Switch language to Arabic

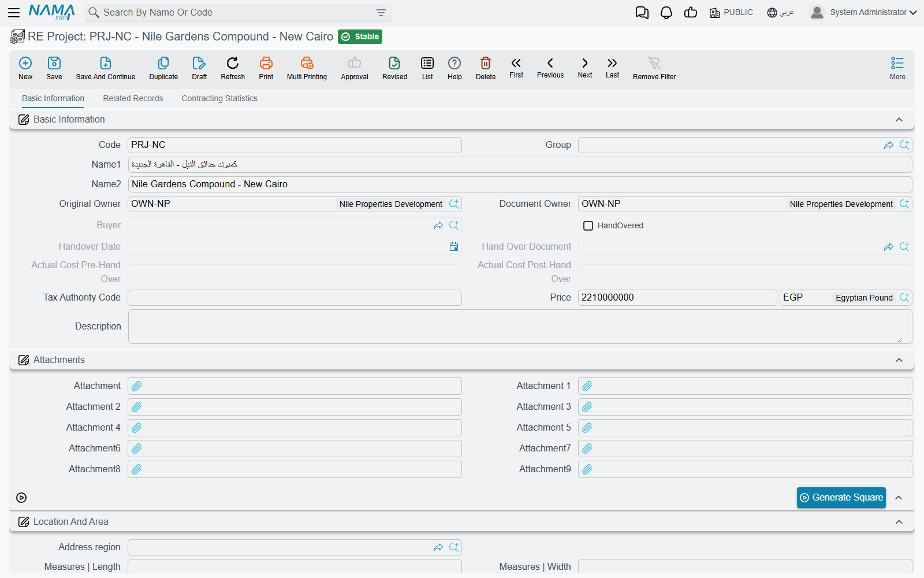[780, 13]
